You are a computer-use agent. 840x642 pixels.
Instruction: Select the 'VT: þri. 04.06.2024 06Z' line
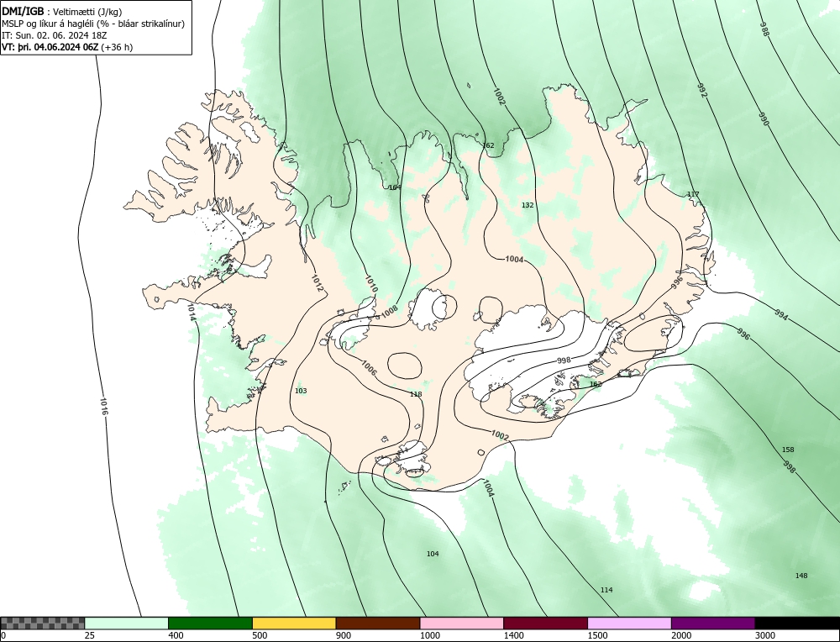pos(67,46)
